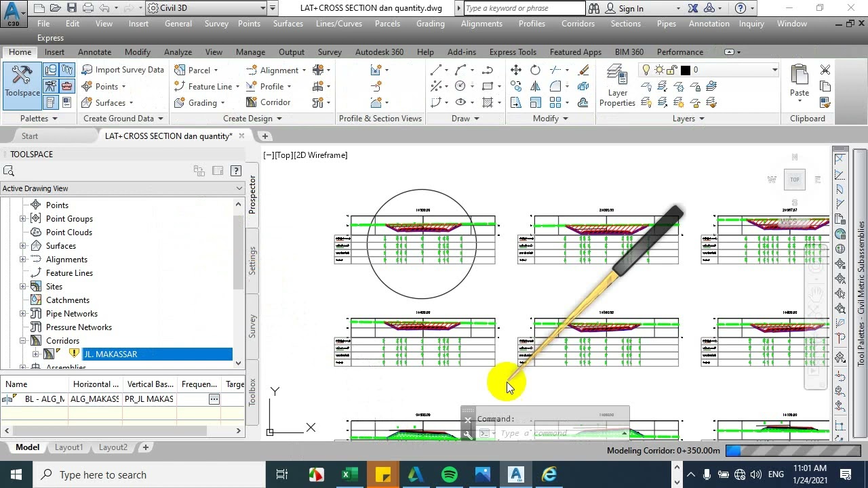Viewport: 868px width, 488px height.
Task: Toggle layer on/off lightbulb
Action: click(x=646, y=70)
